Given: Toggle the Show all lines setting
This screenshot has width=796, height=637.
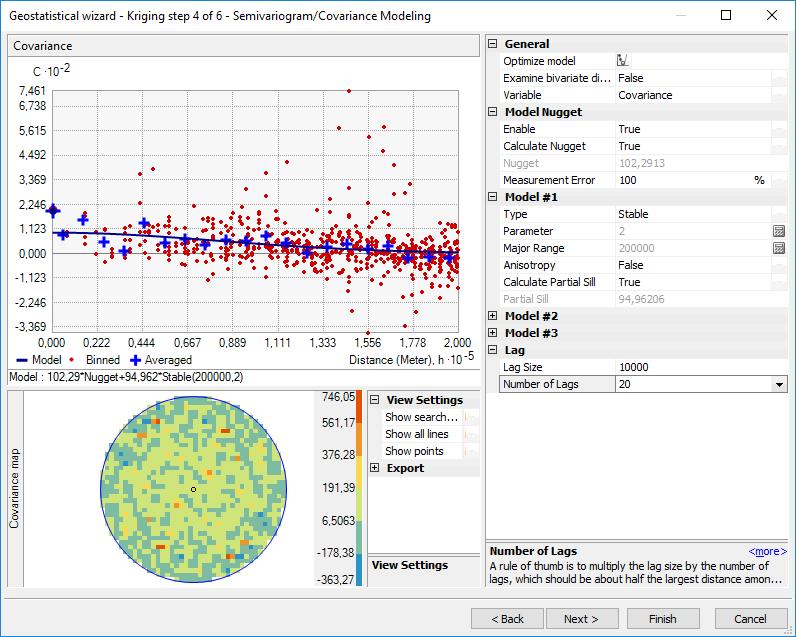Looking at the screenshot, I should click(x=471, y=434).
